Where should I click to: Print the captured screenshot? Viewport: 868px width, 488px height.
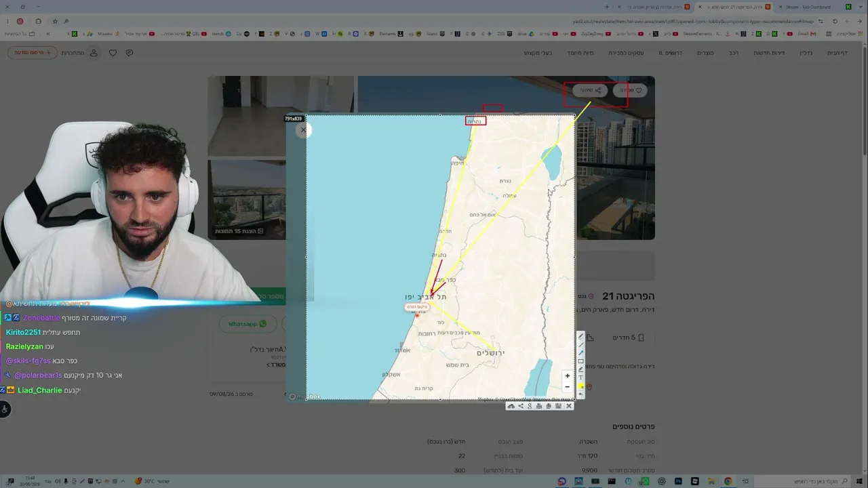click(539, 406)
